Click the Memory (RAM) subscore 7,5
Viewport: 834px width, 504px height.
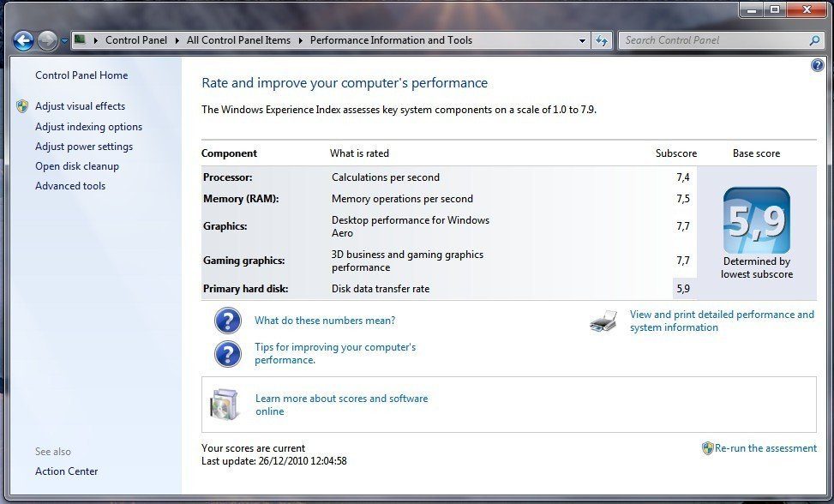point(683,199)
